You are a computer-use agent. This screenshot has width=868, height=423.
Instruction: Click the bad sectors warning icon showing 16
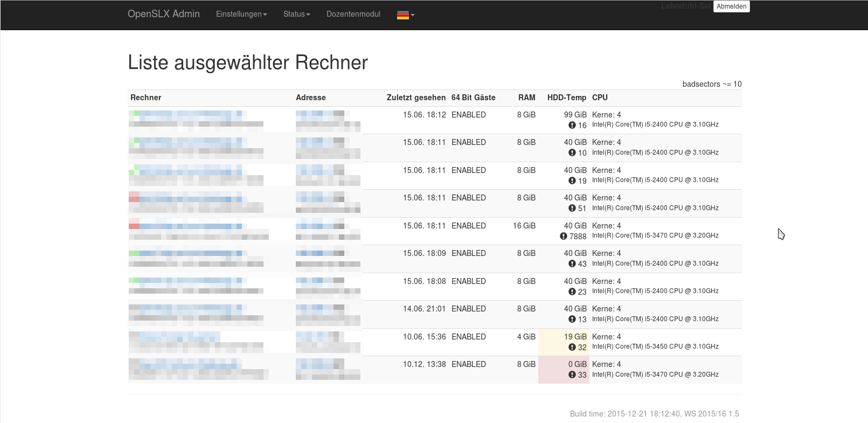coord(572,125)
